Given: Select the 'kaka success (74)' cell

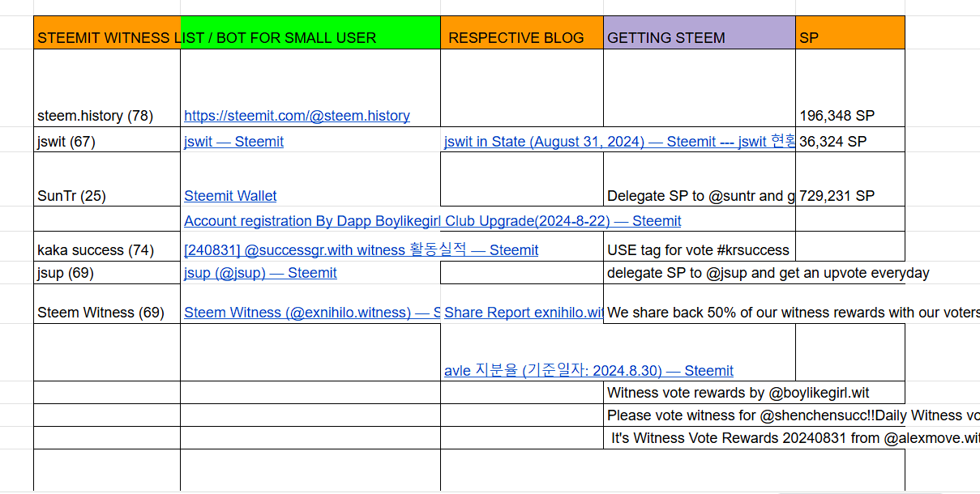Looking at the screenshot, I should [x=107, y=246].
